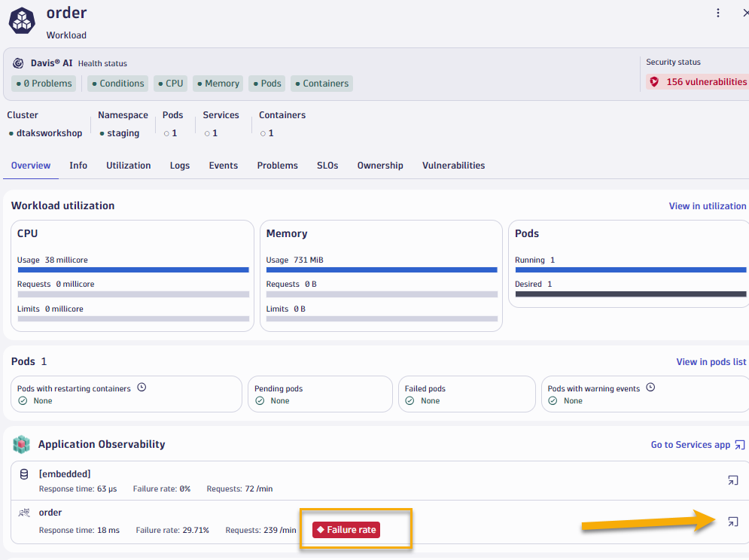749x560 pixels.
Task: Open the Vulnerabilities tab
Action: 453,166
